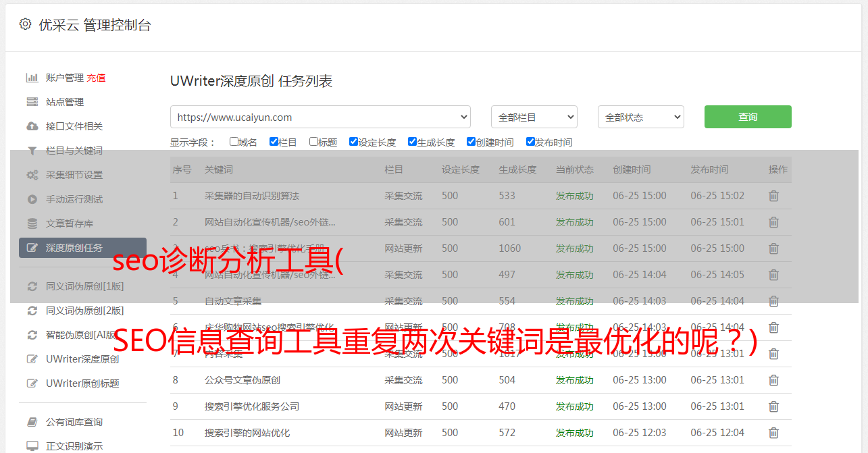Delete row 1 采集器的自动识别算法

click(x=773, y=196)
